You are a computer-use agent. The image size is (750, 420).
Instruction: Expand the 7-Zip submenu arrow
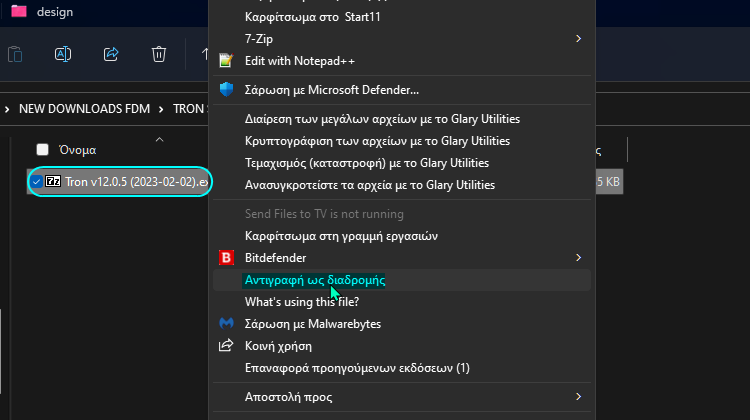(x=578, y=39)
